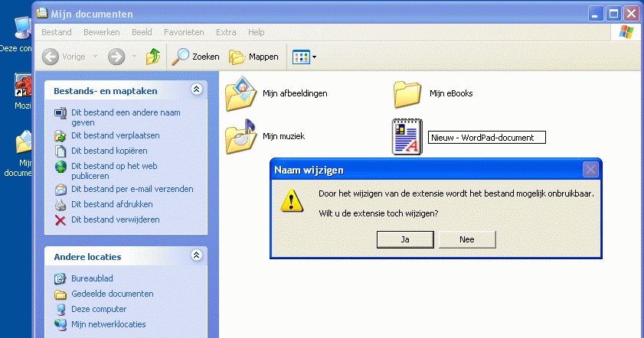Click 'Dit bestand kopiëren' link
This screenshot has width=644, height=338.
(x=110, y=151)
